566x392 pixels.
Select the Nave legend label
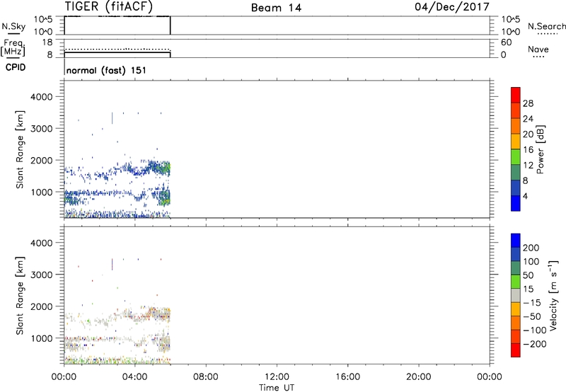coord(538,50)
